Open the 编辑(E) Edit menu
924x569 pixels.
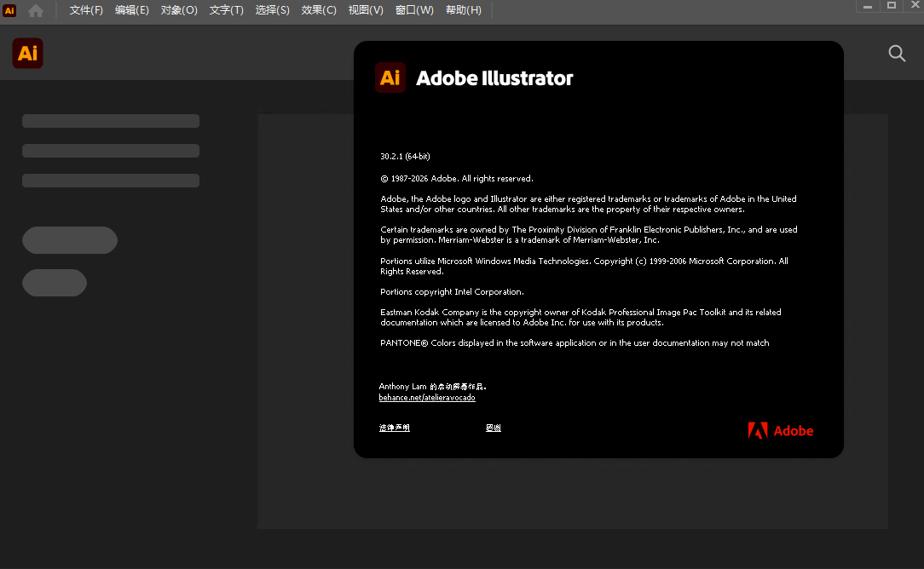(132, 11)
